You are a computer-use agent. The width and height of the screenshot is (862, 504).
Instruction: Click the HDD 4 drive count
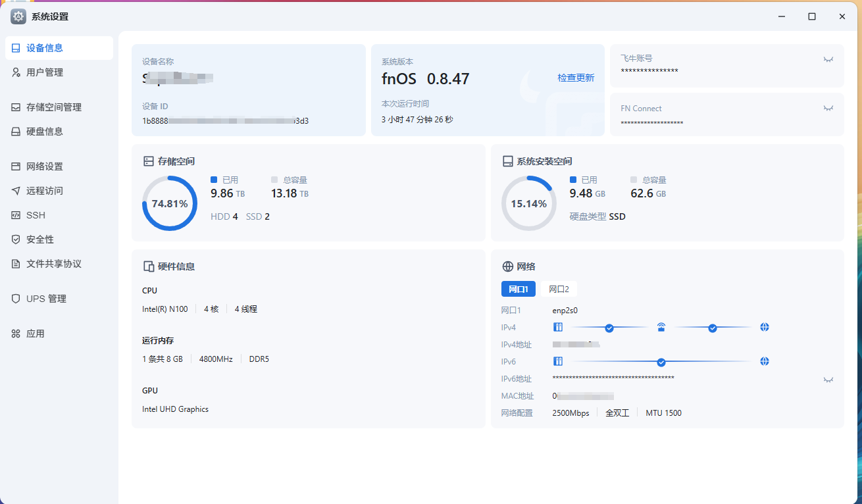224,216
